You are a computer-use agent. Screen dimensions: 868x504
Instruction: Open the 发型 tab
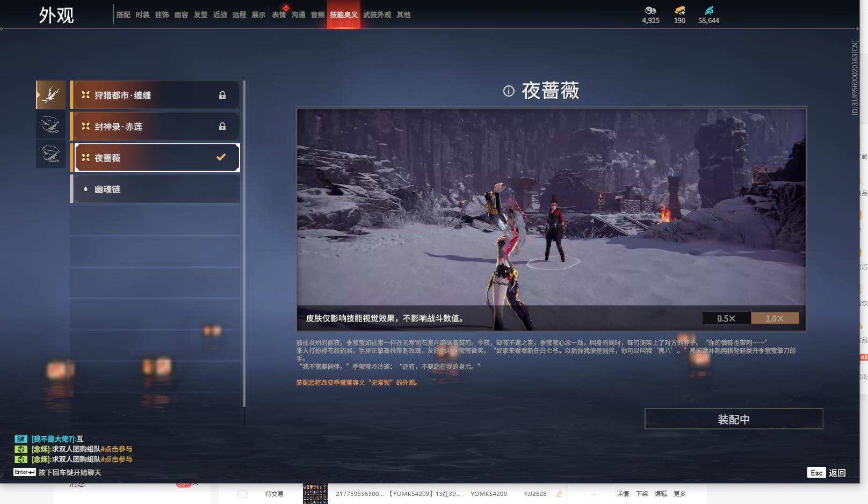[x=201, y=14]
